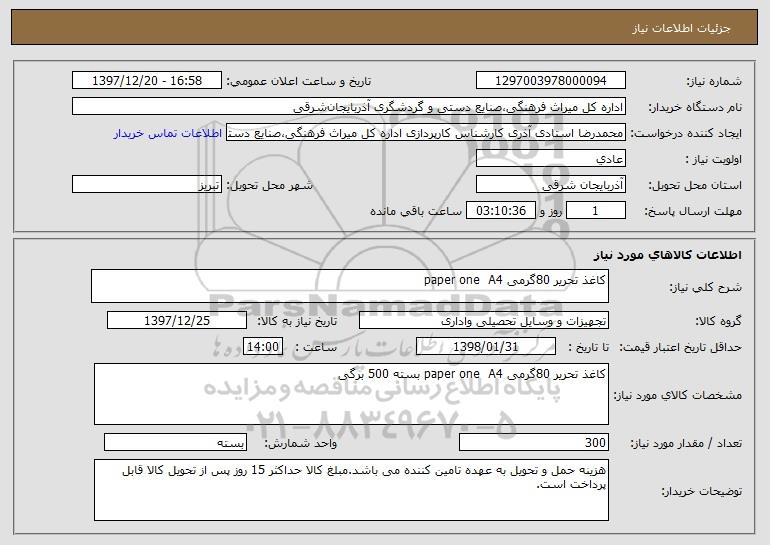
Task: Click the label شهر محل تحویل
Action: click(269, 185)
